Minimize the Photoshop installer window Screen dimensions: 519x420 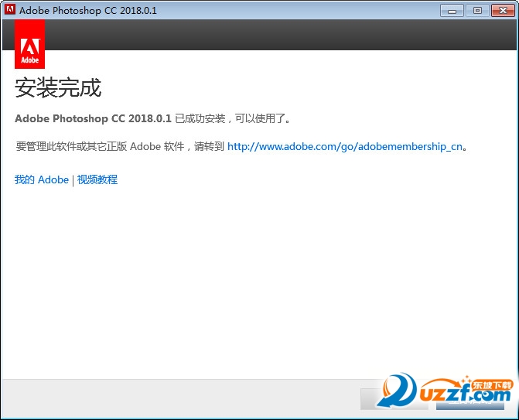point(452,11)
